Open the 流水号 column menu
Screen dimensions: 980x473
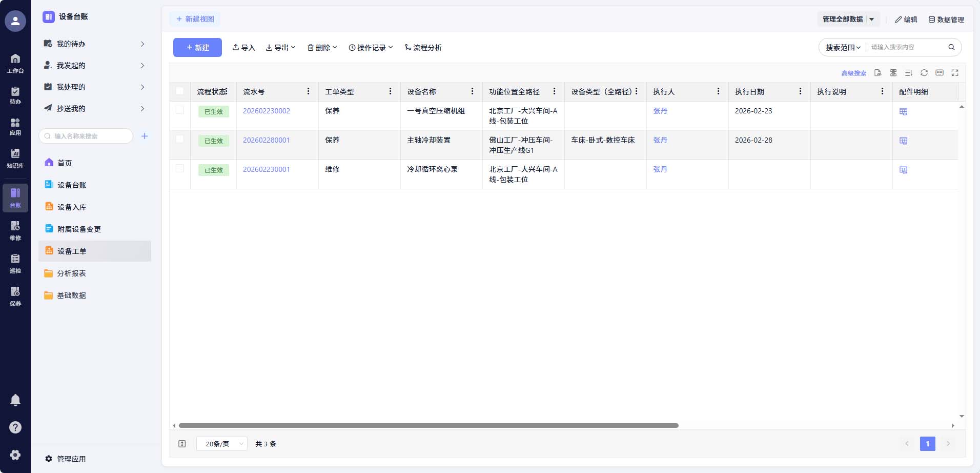tap(308, 91)
